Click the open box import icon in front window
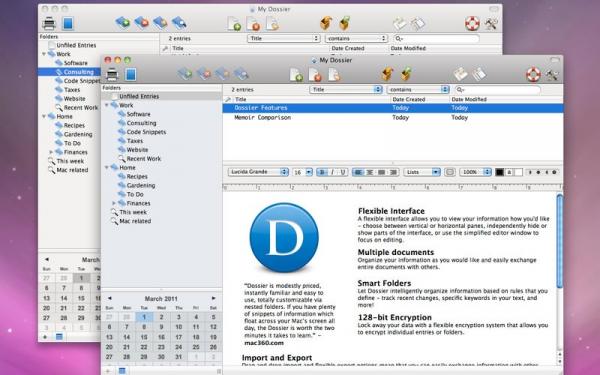 [387, 74]
